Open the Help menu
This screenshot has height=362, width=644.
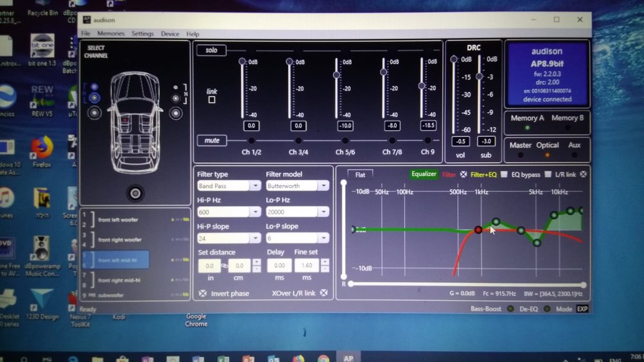pyautogui.click(x=193, y=34)
